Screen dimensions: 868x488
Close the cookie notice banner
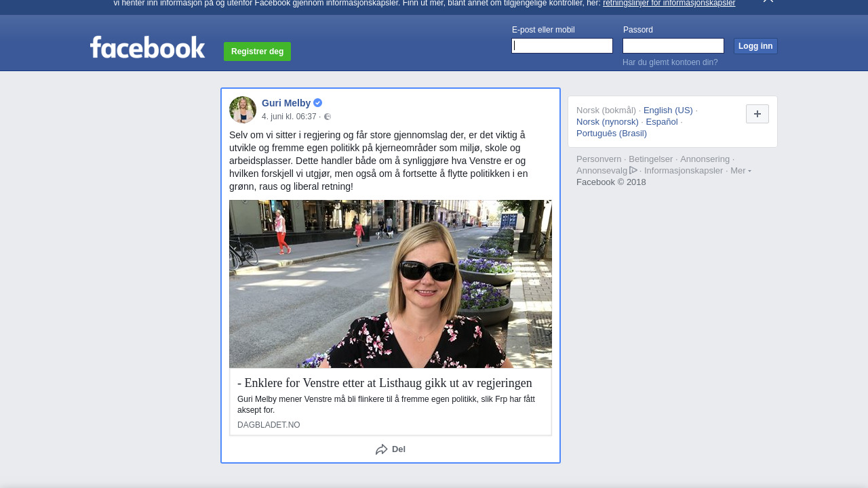768,1
